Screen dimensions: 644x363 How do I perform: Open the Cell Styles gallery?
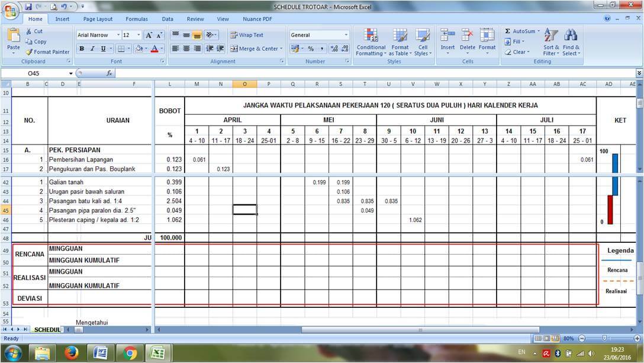tap(422, 41)
